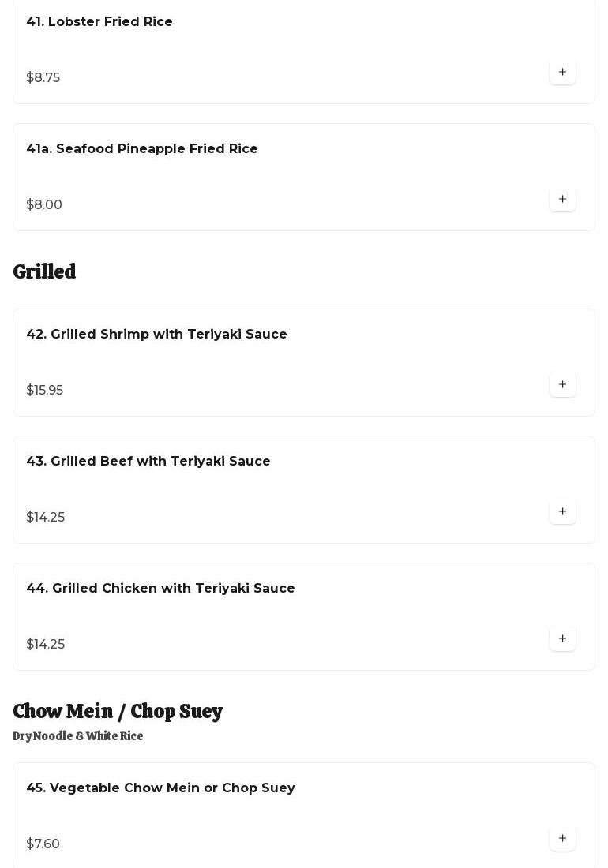Click the $7.60 Vegetable Chow Mein price
The width and height of the screenshot is (608, 868).
(43, 844)
